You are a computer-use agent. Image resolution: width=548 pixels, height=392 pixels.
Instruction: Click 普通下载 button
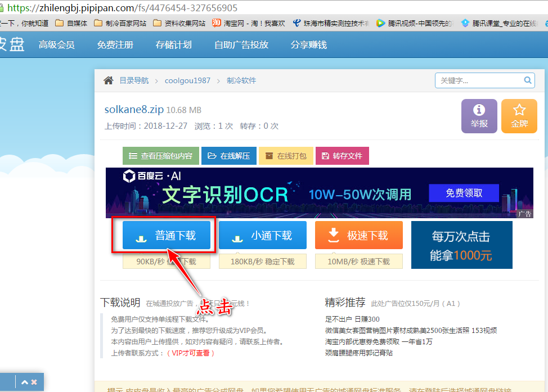click(167, 235)
